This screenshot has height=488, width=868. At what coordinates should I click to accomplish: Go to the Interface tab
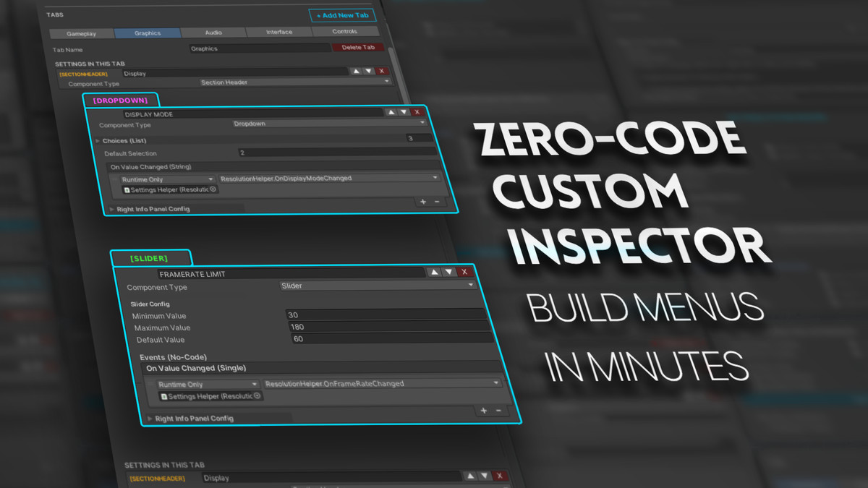[279, 32]
